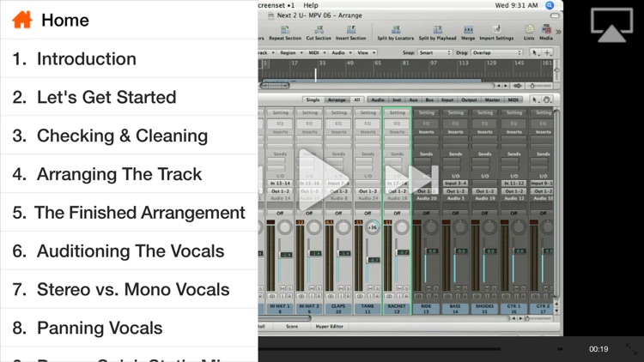The height and width of the screenshot is (362, 644).
Task: Mute the HI HAT 1 channel
Action: tap(283, 288)
